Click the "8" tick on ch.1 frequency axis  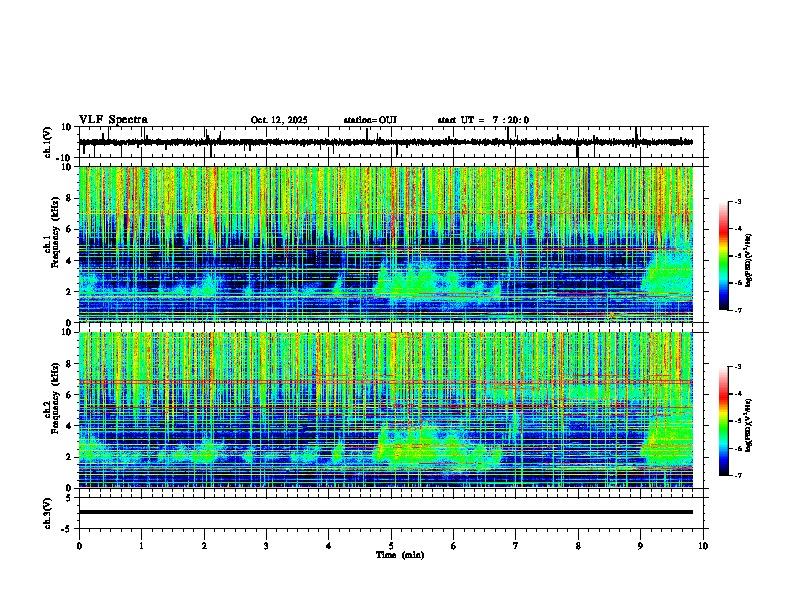70,198
